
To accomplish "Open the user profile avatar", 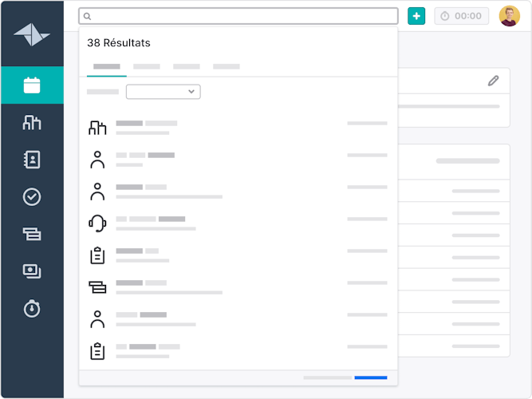I will pos(509,16).
